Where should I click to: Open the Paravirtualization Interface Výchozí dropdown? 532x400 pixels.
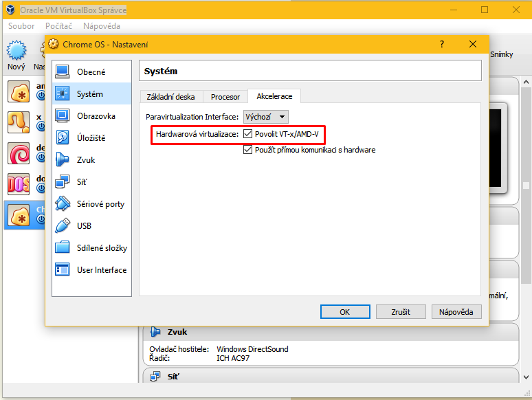[x=266, y=117]
